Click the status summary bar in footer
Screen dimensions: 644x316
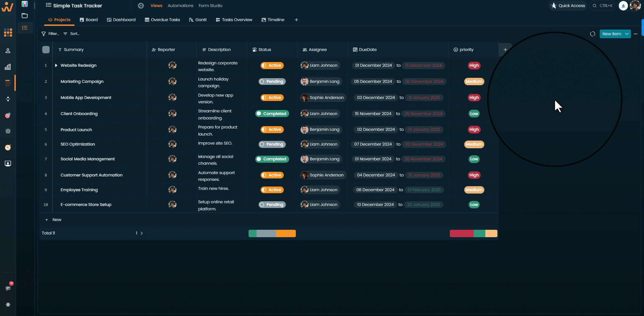272,233
